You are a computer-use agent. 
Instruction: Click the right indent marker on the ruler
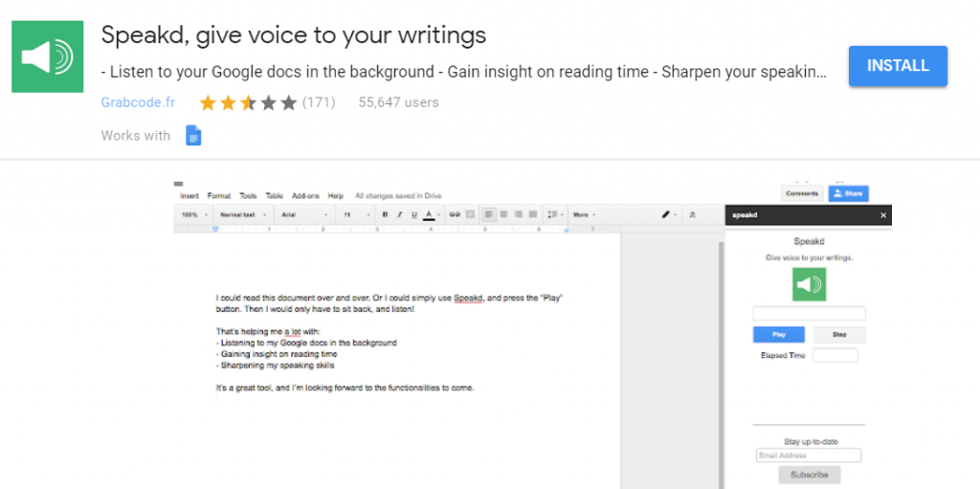click(567, 230)
